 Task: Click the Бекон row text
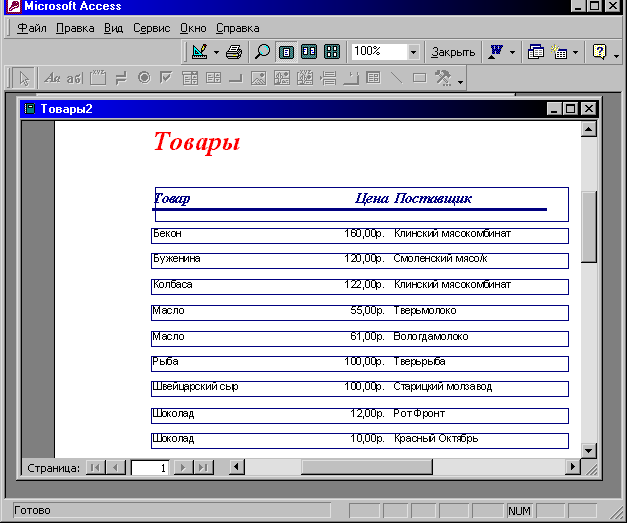[167, 233]
